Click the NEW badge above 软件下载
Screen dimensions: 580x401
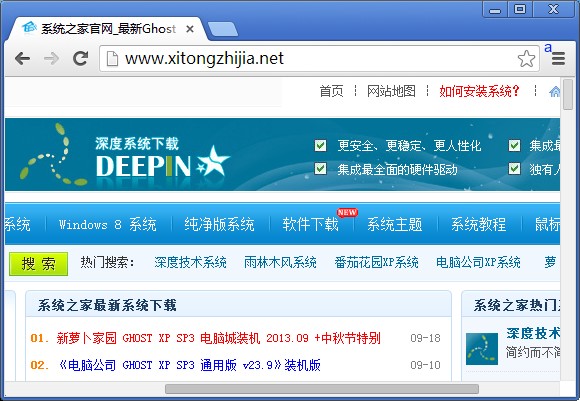347,212
